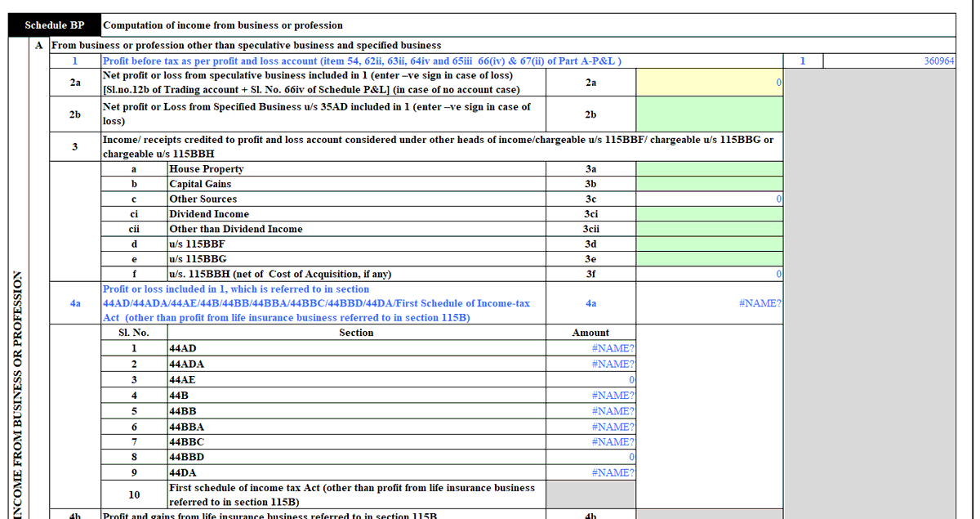This screenshot has height=519, width=980.
Task: Select the 44AE section label
Action: [x=356, y=380]
